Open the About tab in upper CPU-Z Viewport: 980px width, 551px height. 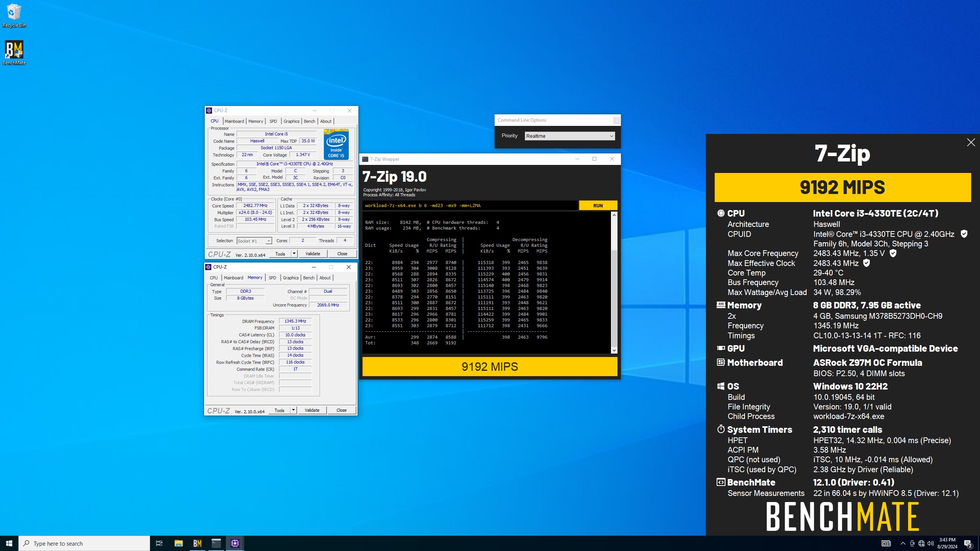326,121
